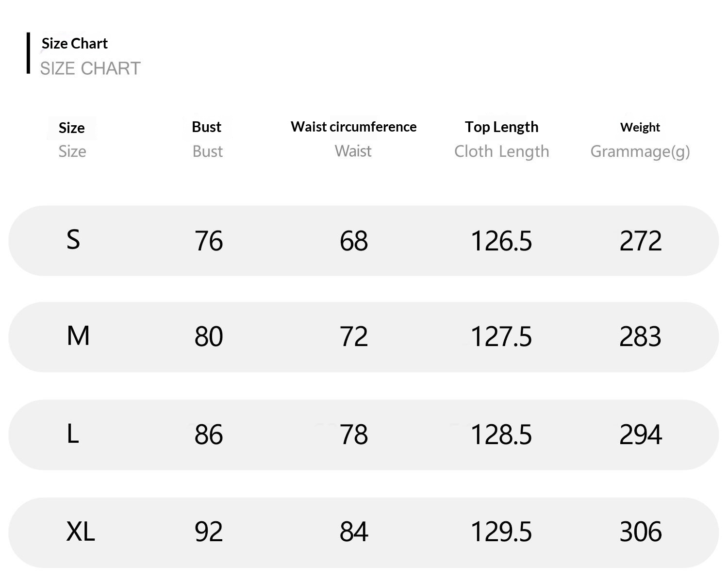Click waist value 72 in M row
Viewport: 728px width, 581px height.
(x=354, y=337)
